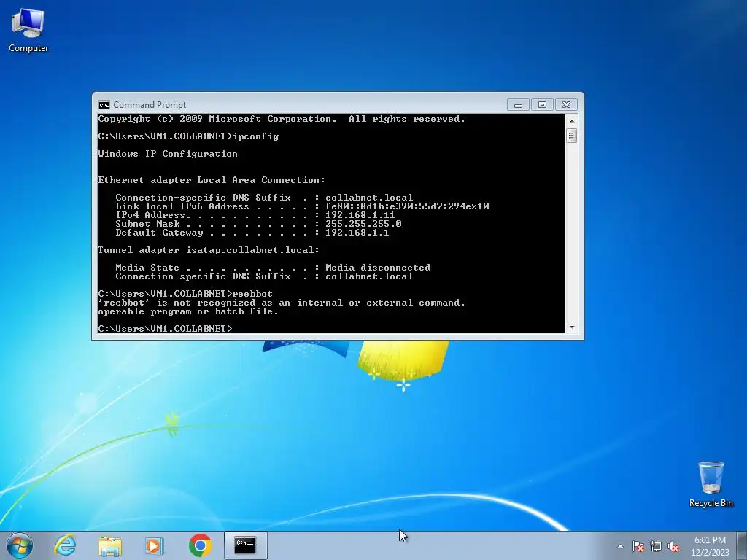This screenshot has width=747, height=560.
Task: Launch Google Chrome from the taskbar
Action: pos(200,545)
